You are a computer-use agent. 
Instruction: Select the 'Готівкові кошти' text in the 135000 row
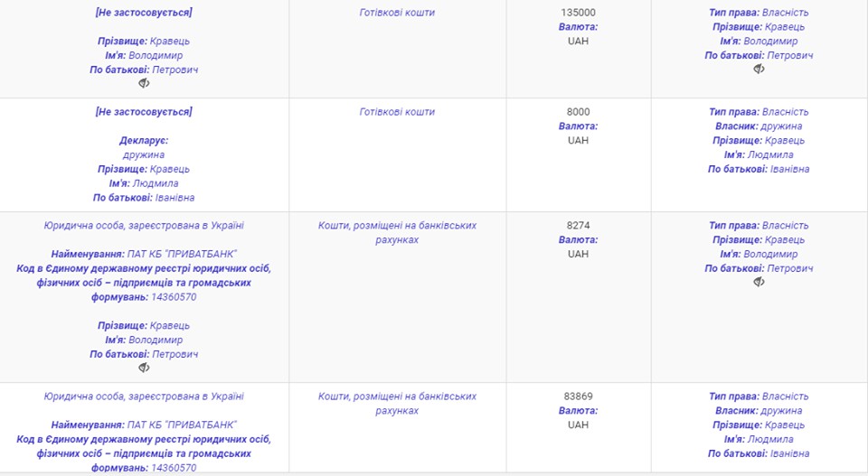pyautogui.click(x=397, y=12)
